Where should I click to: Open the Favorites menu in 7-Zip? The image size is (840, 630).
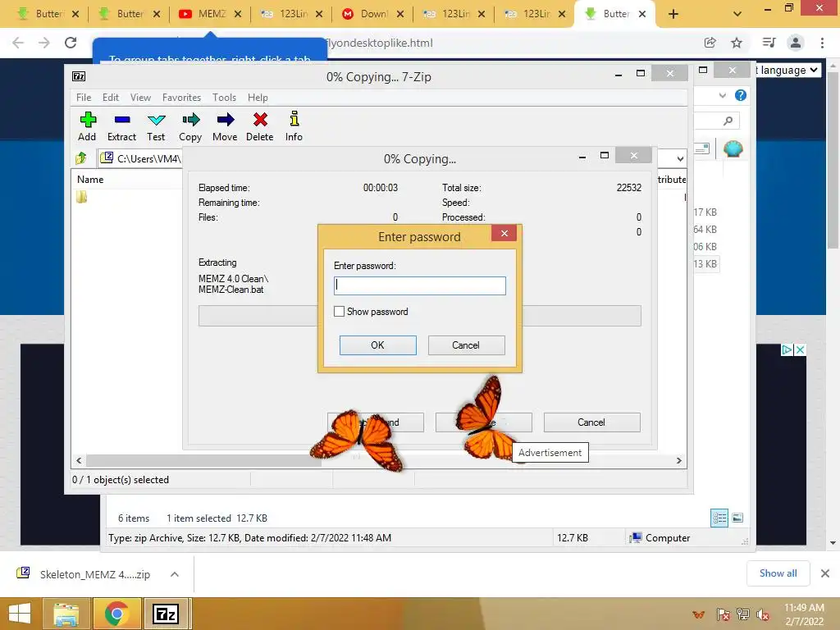pyautogui.click(x=181, y=98)
